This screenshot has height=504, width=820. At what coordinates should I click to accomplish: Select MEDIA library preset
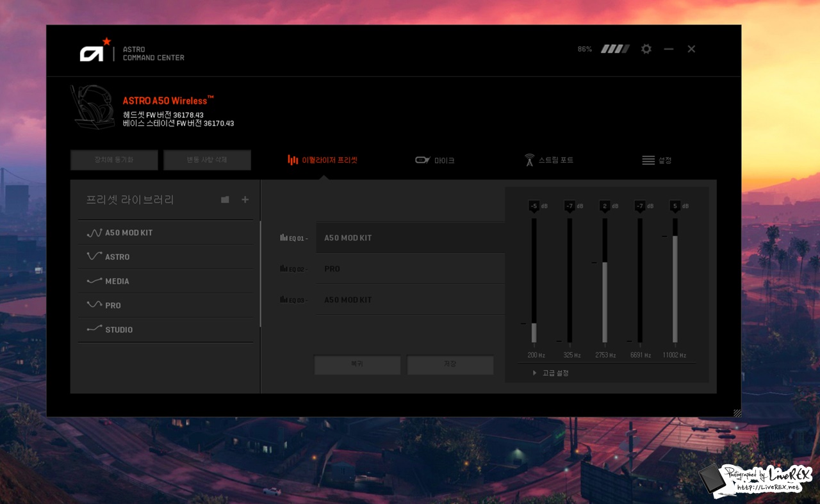click(x=166, y=281)
